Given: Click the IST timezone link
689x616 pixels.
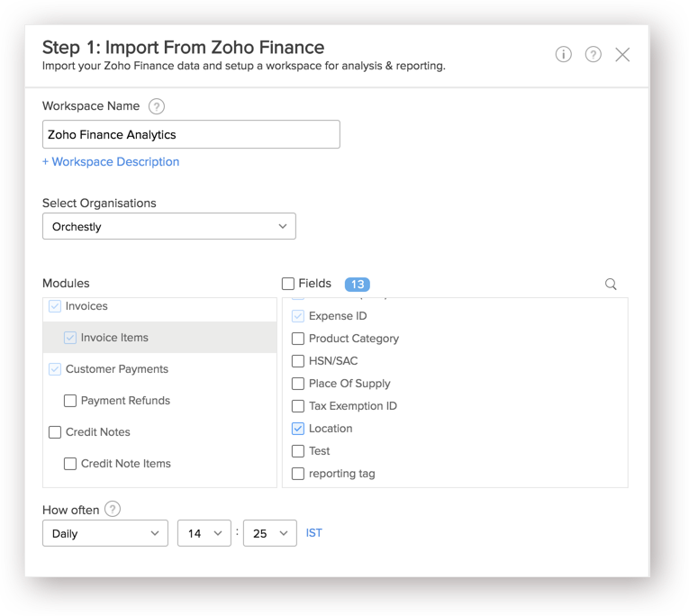Looking at the screenshot, I should [x=313, y=533].
